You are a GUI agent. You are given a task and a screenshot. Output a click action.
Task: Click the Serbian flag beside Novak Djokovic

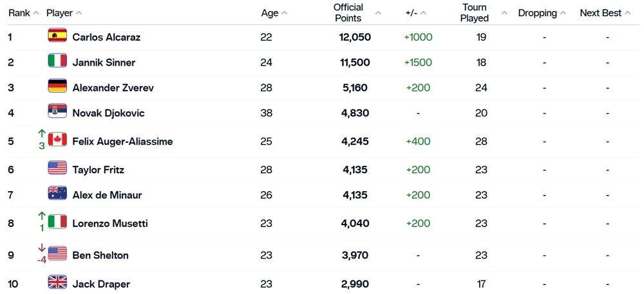pos(57,111)
